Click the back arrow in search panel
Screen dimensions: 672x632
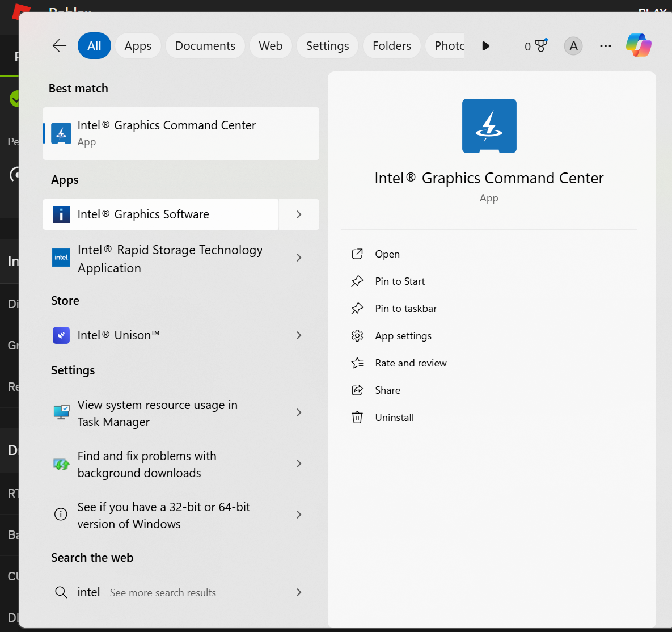(x=60, y=46)
